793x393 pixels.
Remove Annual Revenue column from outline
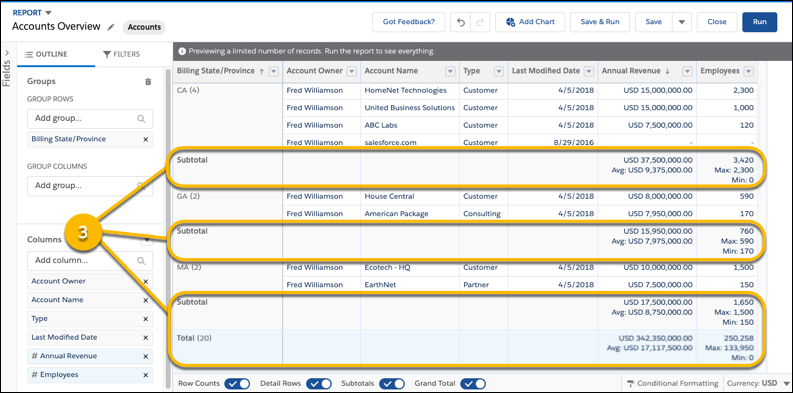[146, 356]
